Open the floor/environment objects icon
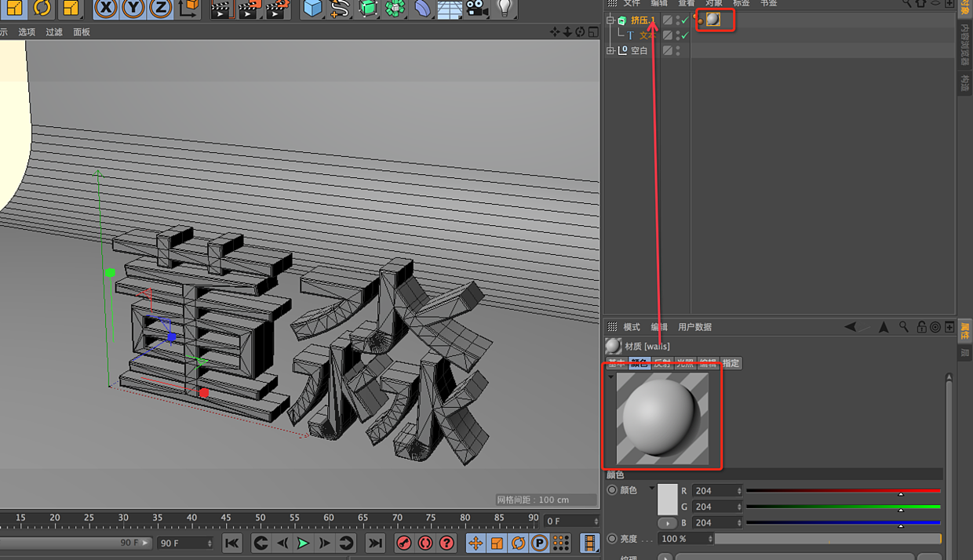 [450, 9]
